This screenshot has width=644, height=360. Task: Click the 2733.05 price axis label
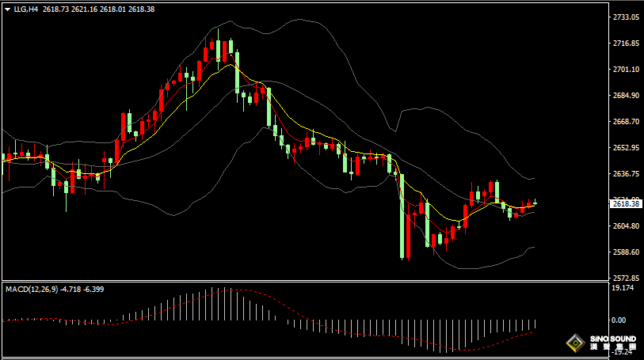coord(626,17)
